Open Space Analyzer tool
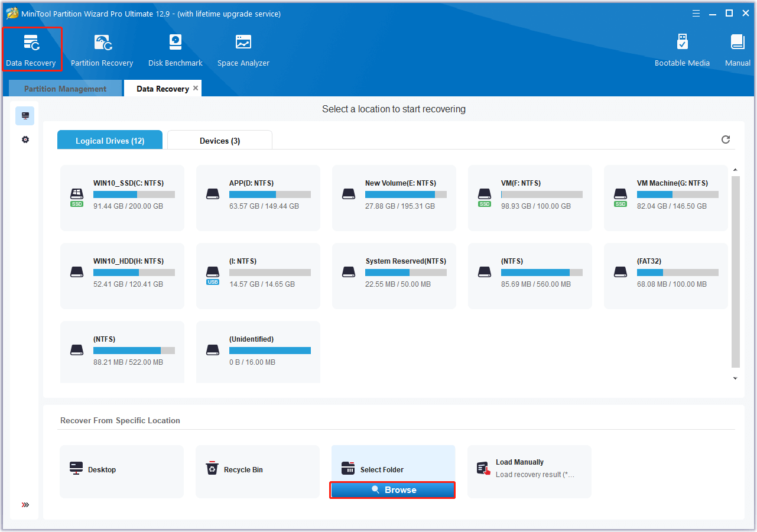The height and width of the screenshot is (532, 757). pyautogui.click(x=243, y=50)
